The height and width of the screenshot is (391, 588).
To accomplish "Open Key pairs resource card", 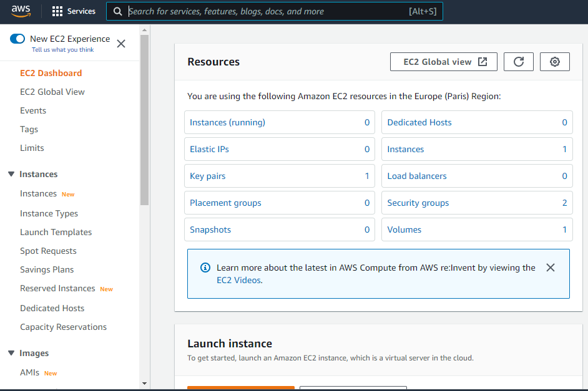I will tap(280, 176).
